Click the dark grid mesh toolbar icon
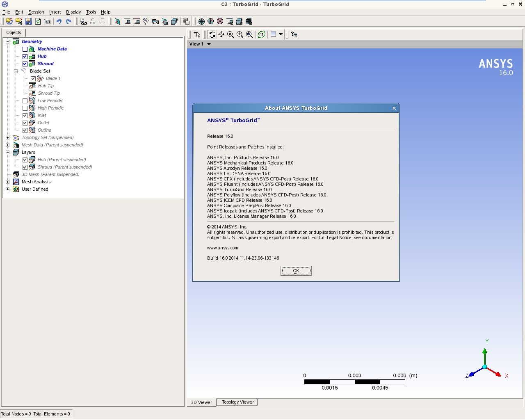This screenshot has width=525, height=420. pos(249,21)
